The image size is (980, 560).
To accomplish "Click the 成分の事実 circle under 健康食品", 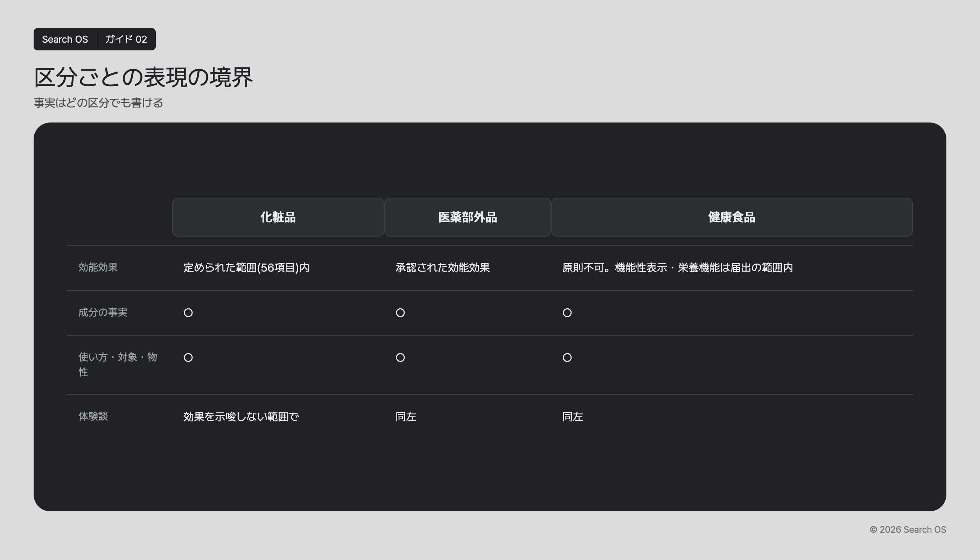I will tap(567, 313).
